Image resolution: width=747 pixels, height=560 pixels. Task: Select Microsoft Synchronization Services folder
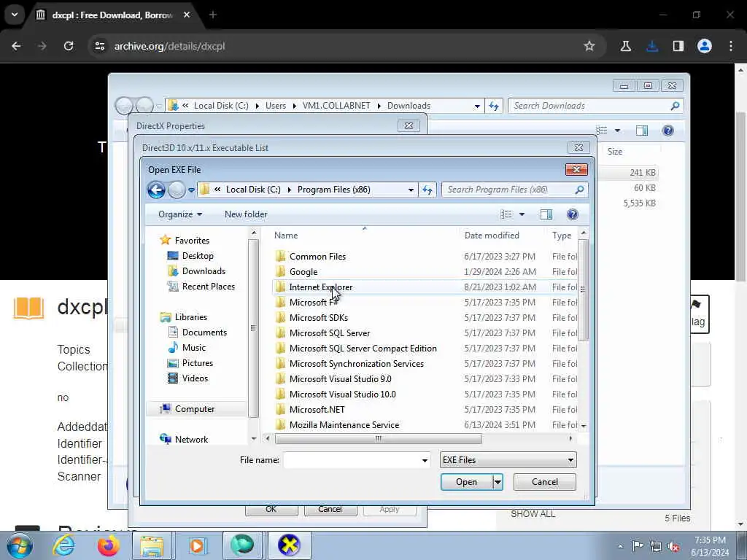[356, 363]
